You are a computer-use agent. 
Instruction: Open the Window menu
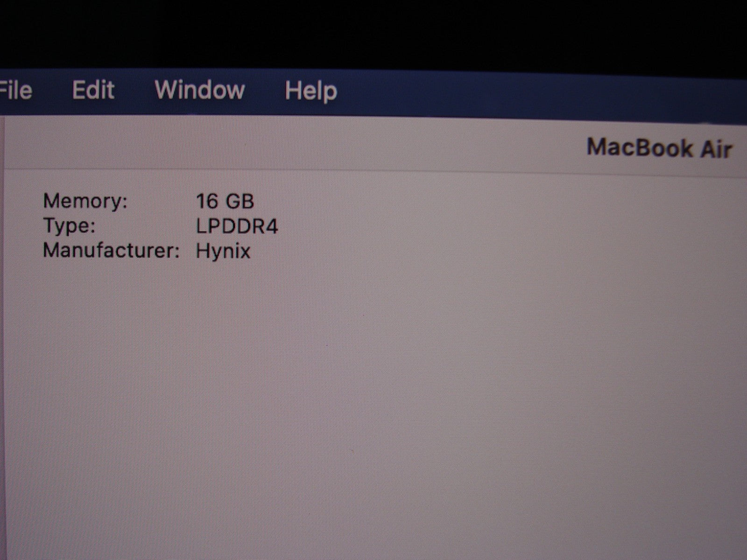(x=199, y=90)
